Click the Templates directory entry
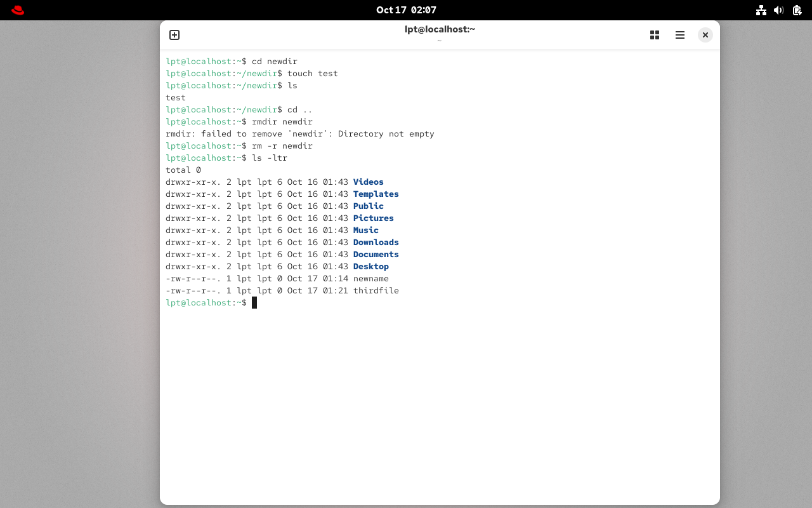Image resolution: width=812 pixels, height=508 pixels. (376, 194)
